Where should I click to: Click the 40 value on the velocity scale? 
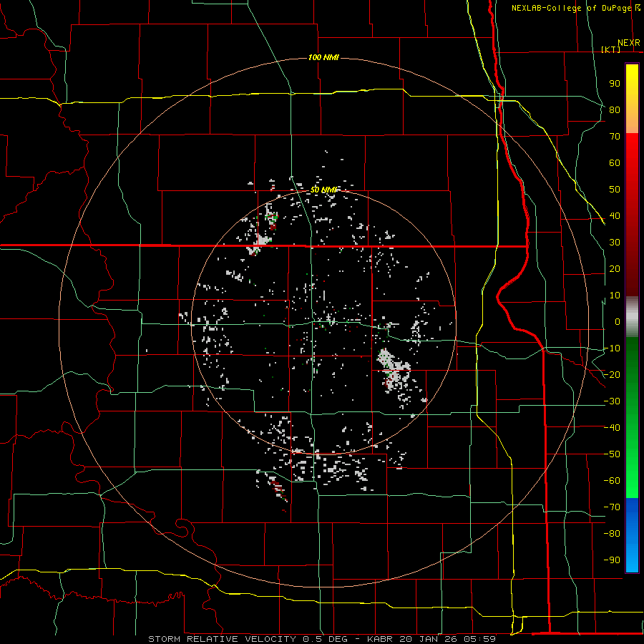615,216
